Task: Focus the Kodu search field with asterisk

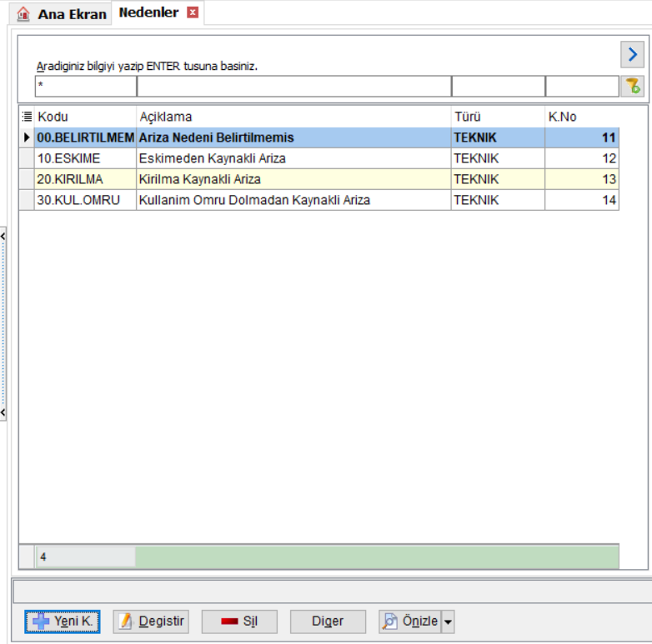Action: tap(86, 86)
